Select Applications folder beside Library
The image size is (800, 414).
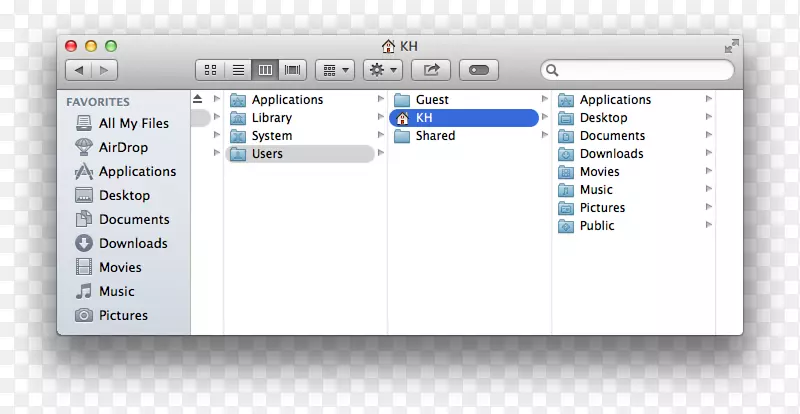pyautogui.click(x=299, y=100)
